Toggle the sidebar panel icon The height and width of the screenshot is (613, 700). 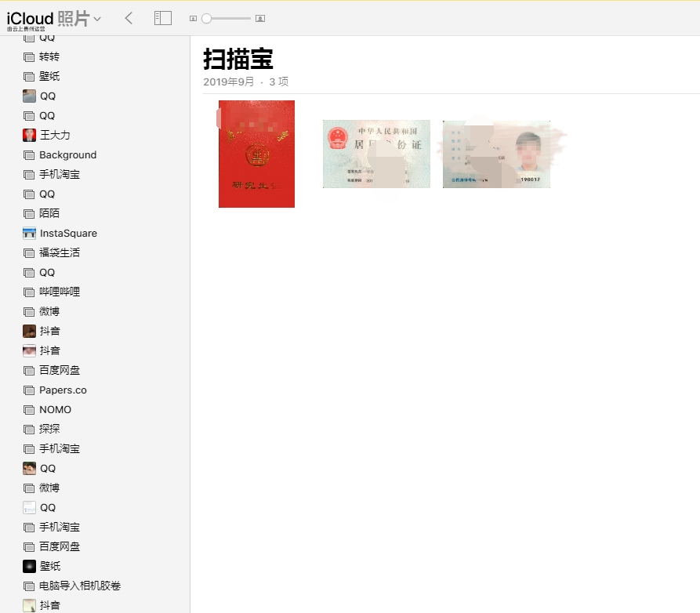point(163,18)
